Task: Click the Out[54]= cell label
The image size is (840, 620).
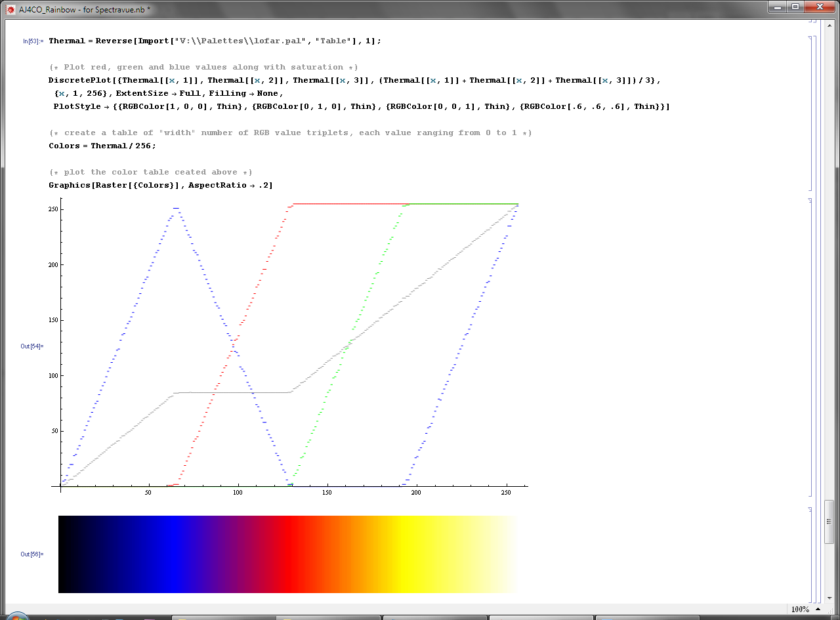Action: coord(32,346)
